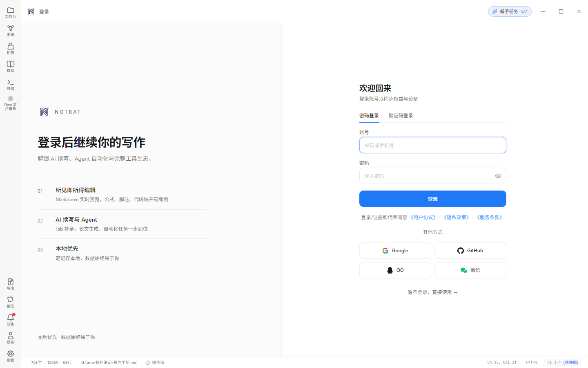Open the 帮助 help book icon
This screenshot has width=588, height=368.
(11, 67)
